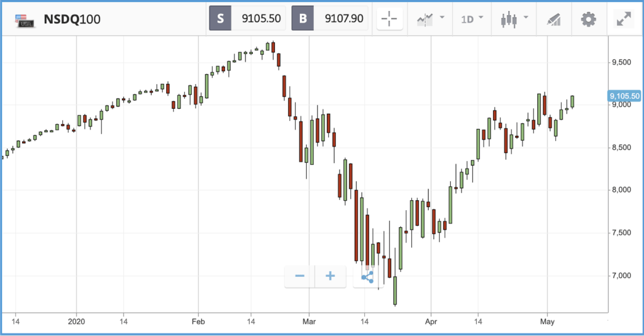644x336 pixels.
Task: Click the Mar label on time axis
Action: (x=309, y=322)
